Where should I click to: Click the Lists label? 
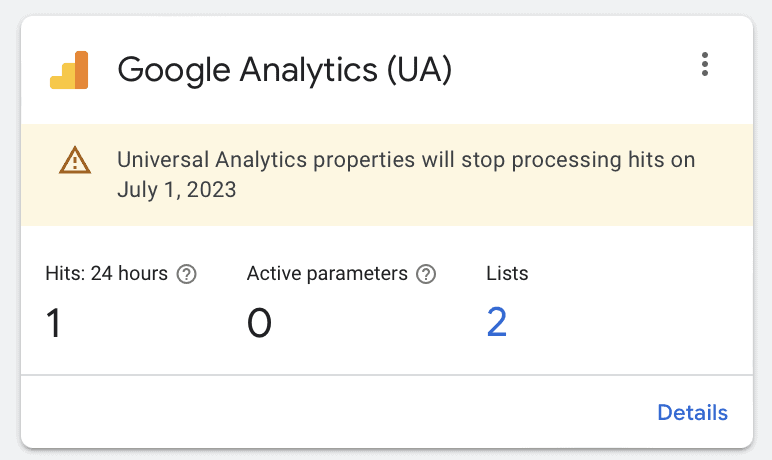tap(507, 273)
